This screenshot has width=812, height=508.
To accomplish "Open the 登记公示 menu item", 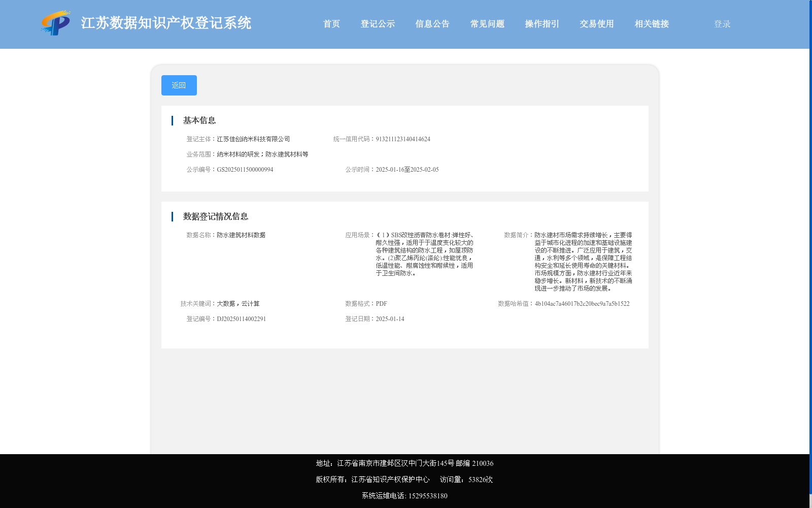I will 378,24.
